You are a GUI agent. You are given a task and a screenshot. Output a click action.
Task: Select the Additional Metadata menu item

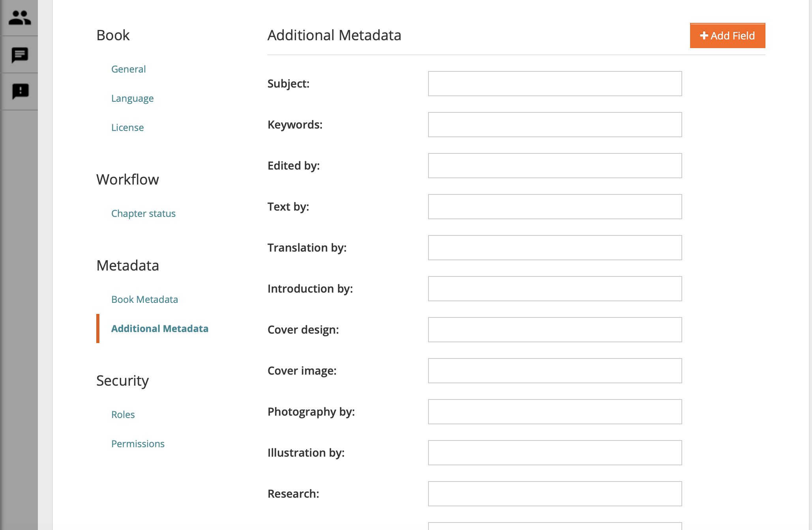160,328
